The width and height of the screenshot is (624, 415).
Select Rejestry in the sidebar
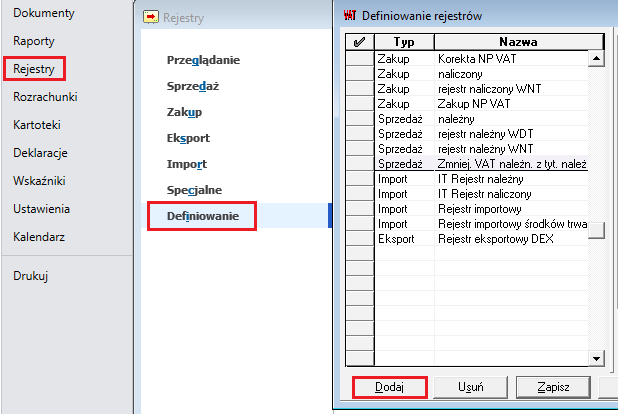34,68
